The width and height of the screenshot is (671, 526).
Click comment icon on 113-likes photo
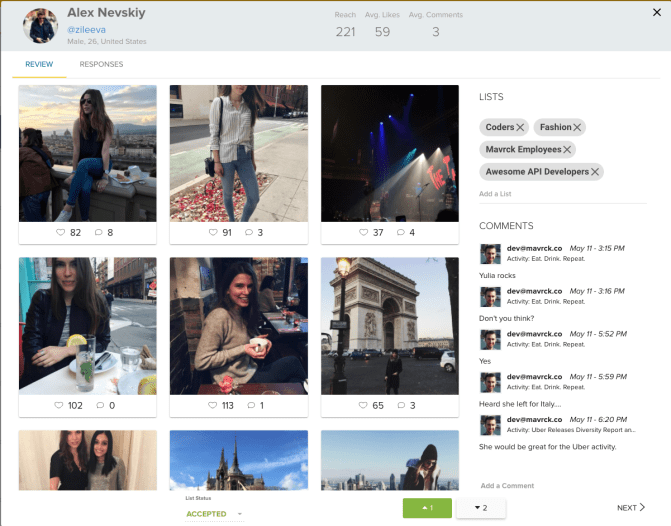click(x=251, y=405)
